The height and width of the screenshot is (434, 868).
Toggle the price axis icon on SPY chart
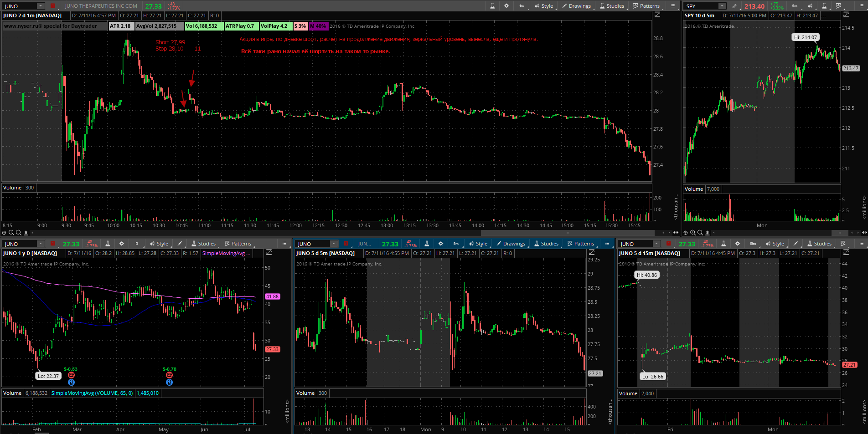coord(846,15)
